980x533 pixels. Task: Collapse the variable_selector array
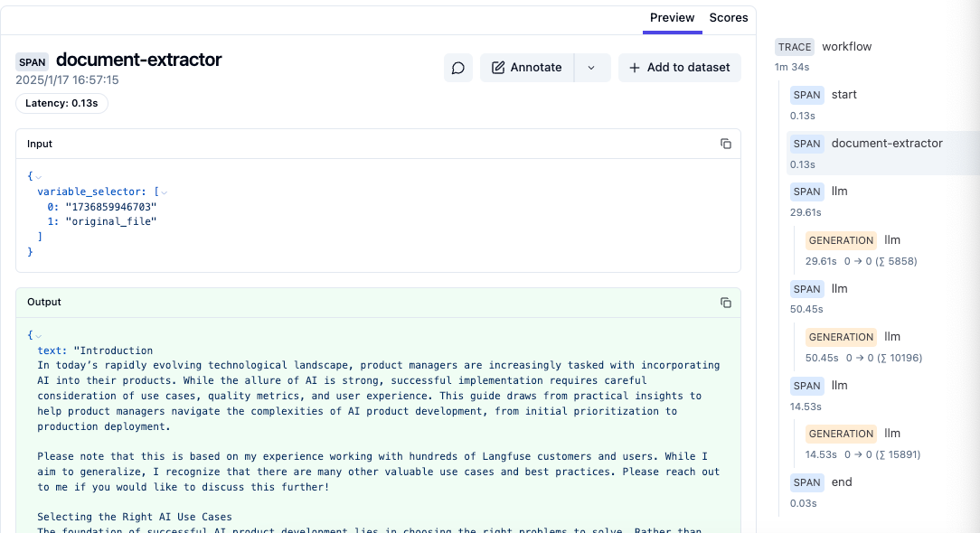click(165, 192)
